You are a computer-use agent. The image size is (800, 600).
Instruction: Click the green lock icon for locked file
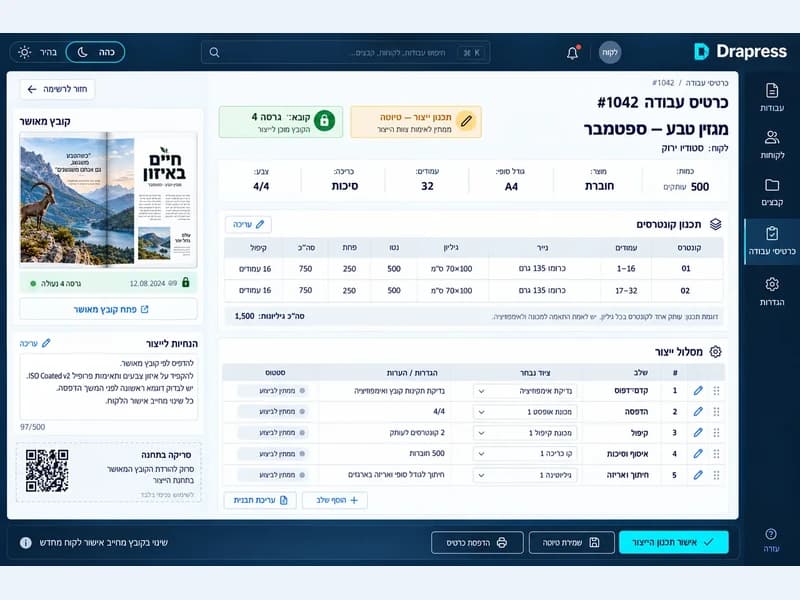[x=324, y=121]
